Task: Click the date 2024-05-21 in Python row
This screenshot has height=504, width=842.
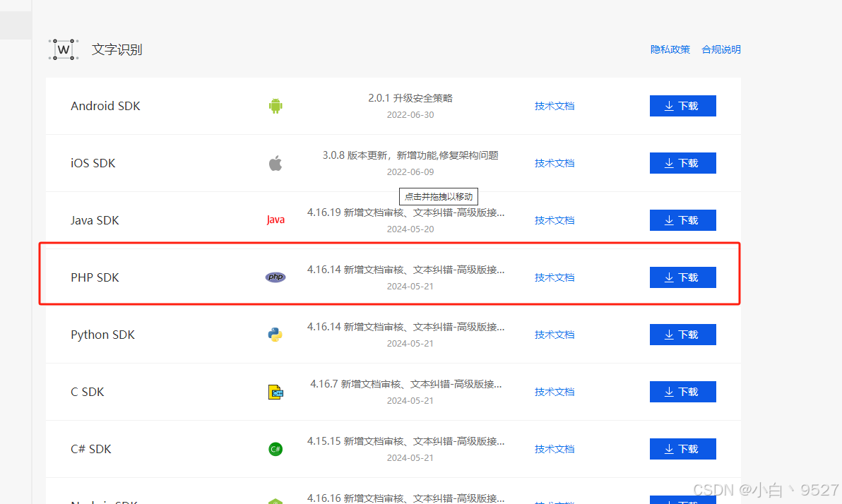Action: point(410,344)
